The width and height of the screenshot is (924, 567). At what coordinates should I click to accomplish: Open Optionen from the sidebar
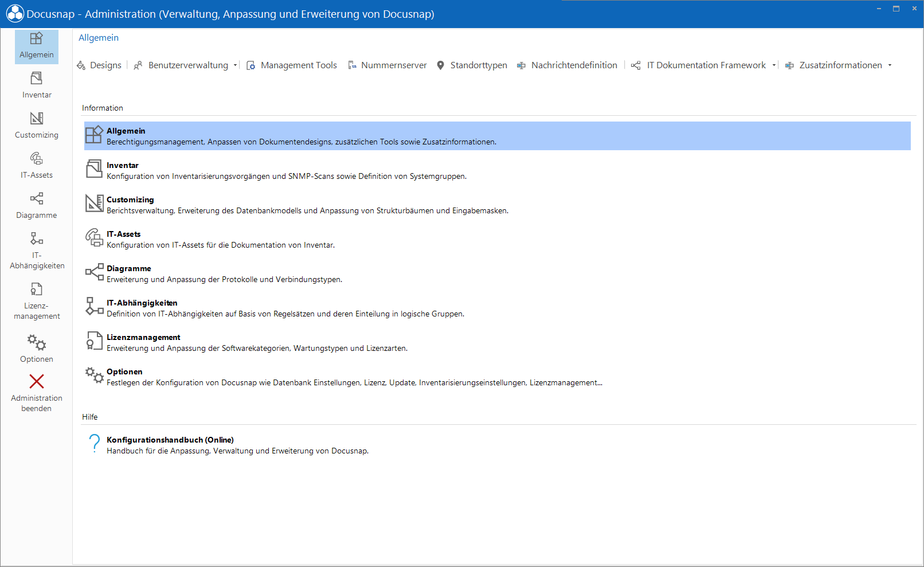(x=37, y=349)
